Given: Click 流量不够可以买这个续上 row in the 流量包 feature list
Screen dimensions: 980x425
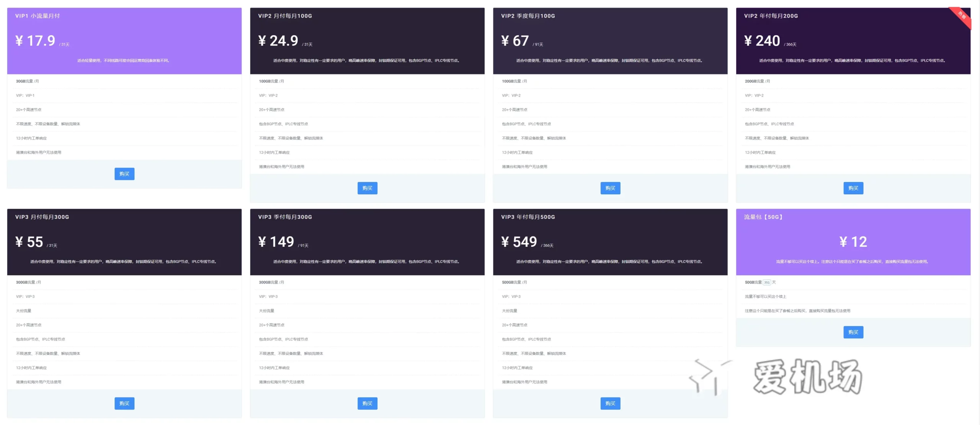Looking at the screenshot, I should click(853, 297).
